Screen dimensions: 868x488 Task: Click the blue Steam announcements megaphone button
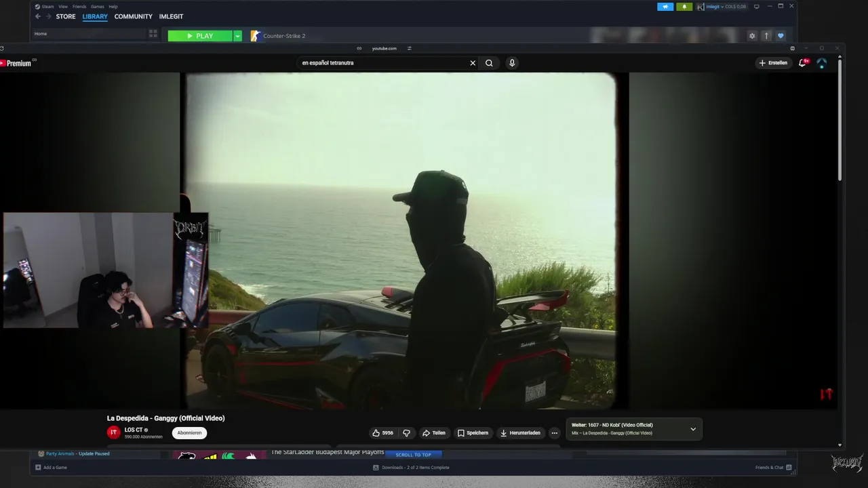[x=665, y=7]
